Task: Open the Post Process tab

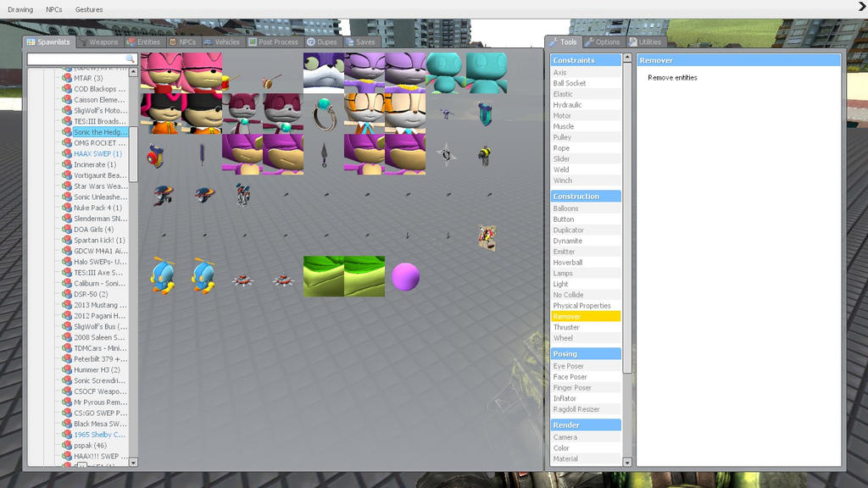Action: [274, 42]
